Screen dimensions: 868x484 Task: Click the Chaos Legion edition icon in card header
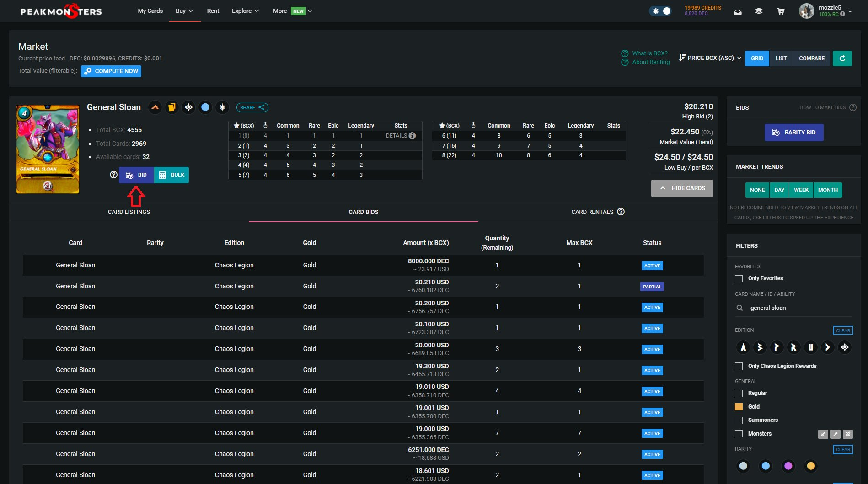188,107
